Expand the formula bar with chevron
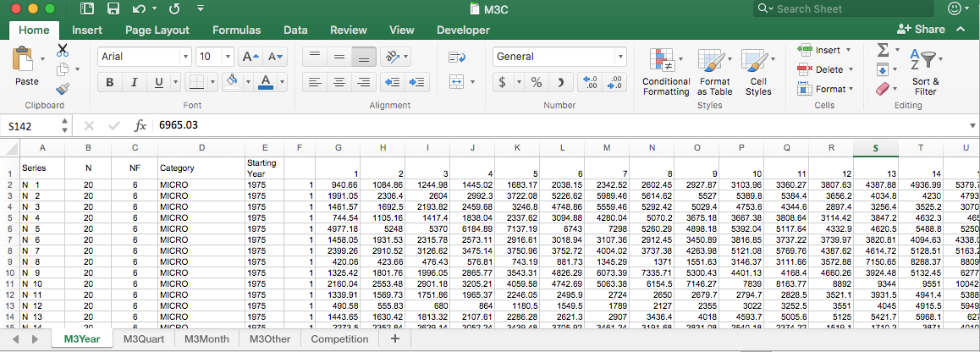 [971, 125]
